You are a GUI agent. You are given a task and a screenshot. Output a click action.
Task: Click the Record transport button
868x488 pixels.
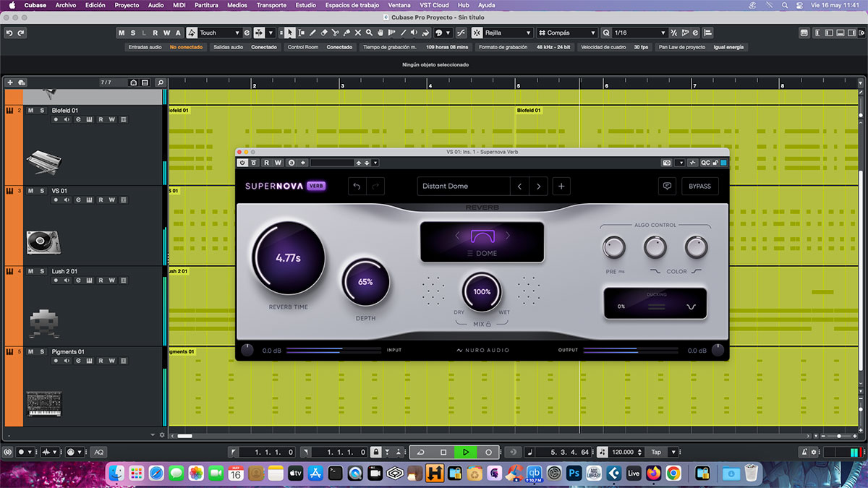(x=488, y=452)
